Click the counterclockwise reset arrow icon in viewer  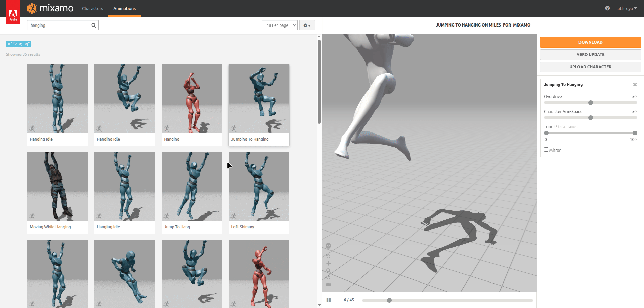pos(328,256)
